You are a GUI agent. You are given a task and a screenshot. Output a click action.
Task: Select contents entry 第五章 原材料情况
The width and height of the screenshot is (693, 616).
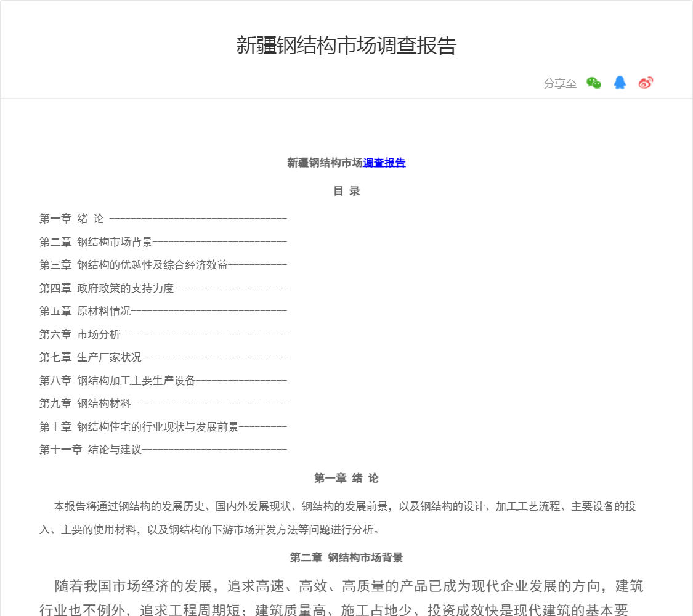click(163, 311)
